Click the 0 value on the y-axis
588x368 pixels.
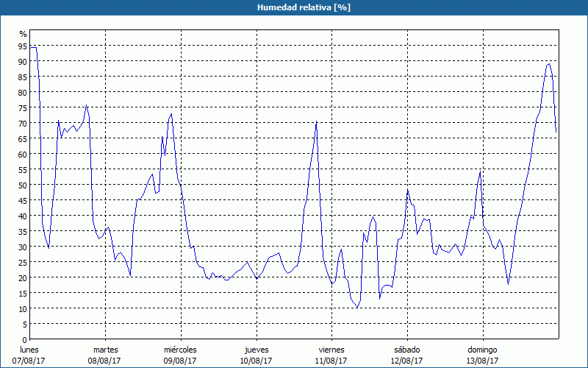(x=24, y=339)
